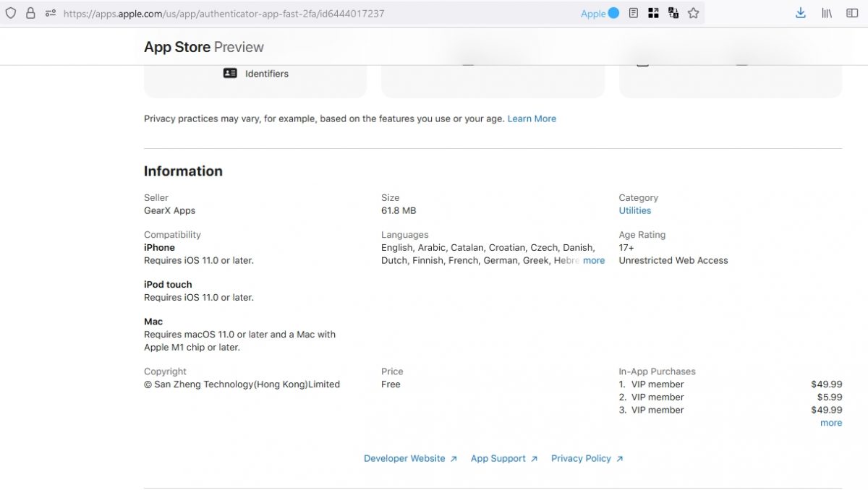This screenshot has width=868, height=490.
Task: Click the translate page icon
Action: pos(673,13)
